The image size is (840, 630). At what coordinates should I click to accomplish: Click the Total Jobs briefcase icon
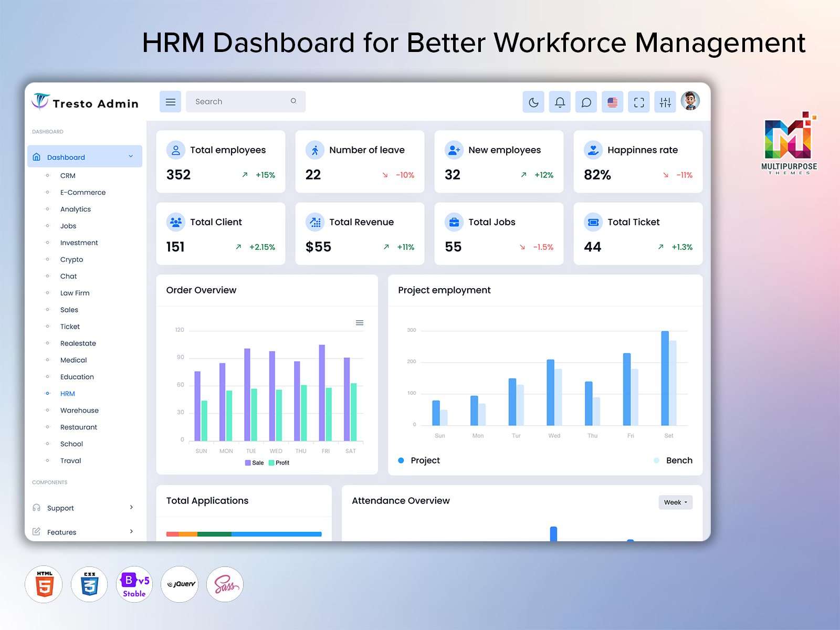(454, 222)
